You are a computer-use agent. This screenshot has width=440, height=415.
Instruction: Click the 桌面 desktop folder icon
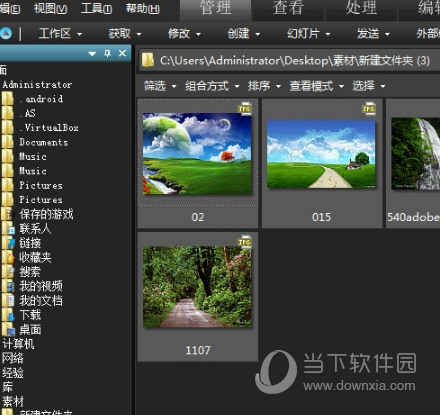8,330
